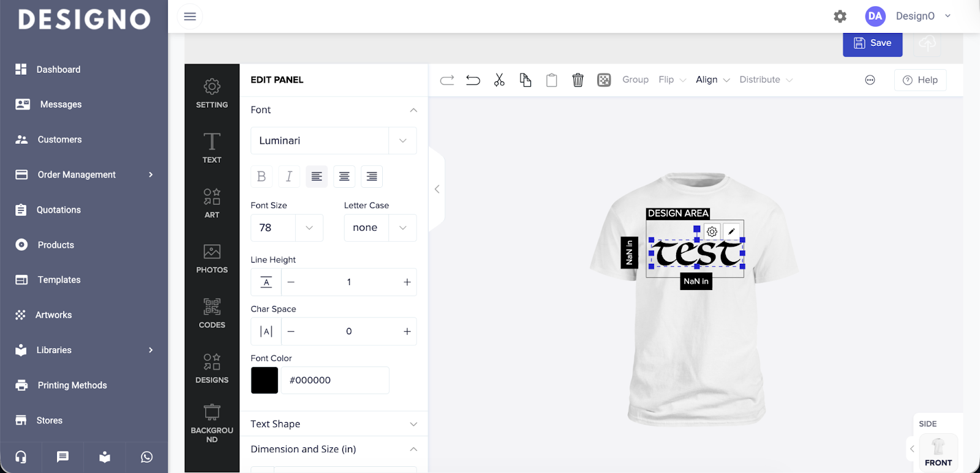
Task: Click the undo arrow icon
Action: [473, 80]
